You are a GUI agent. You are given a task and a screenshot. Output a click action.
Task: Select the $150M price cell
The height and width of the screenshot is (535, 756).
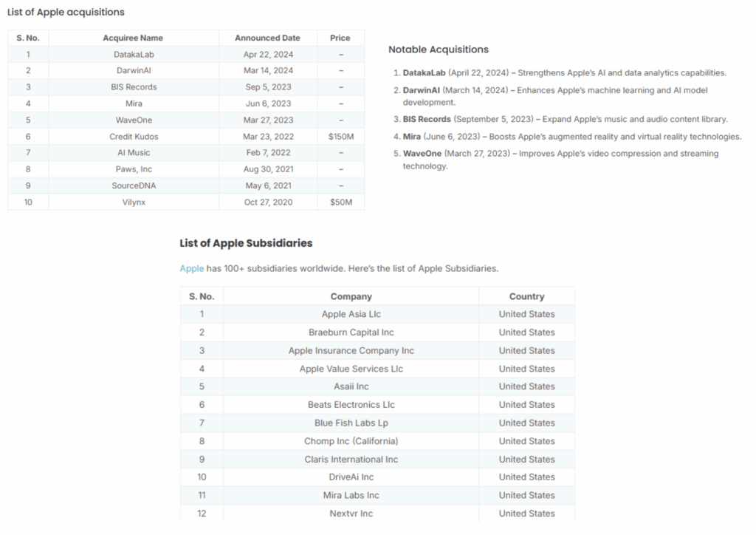(340, 136)
